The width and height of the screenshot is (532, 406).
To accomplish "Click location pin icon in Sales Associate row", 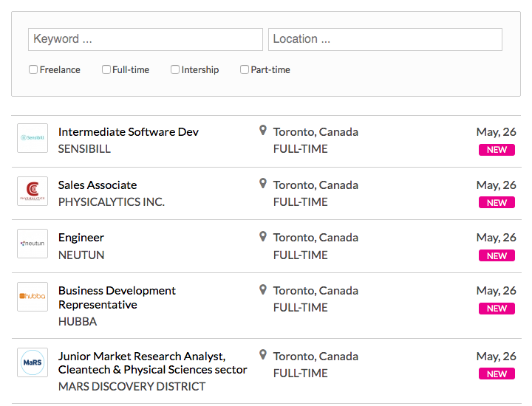I will 262,183.
